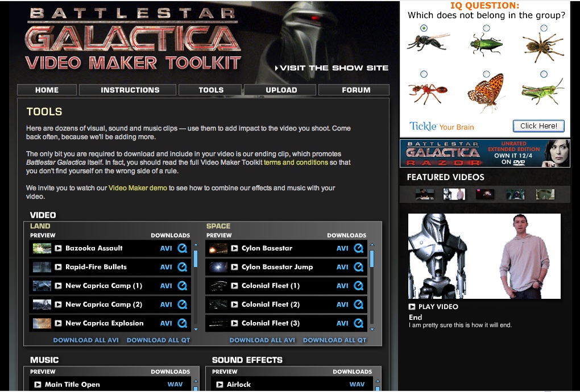Viewport: 580px width, 392px height.
Task: Select the spider radio button
Action: [x=544, y=28]
